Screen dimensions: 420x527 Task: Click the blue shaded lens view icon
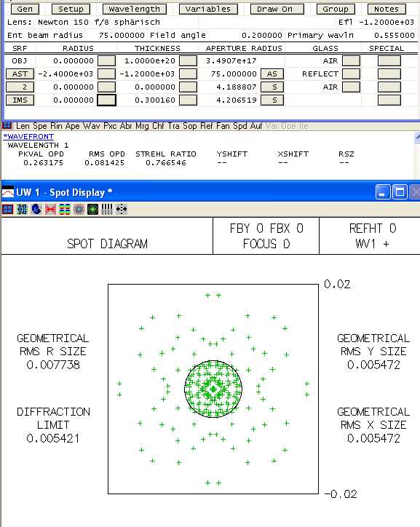[x=36, y=210]
